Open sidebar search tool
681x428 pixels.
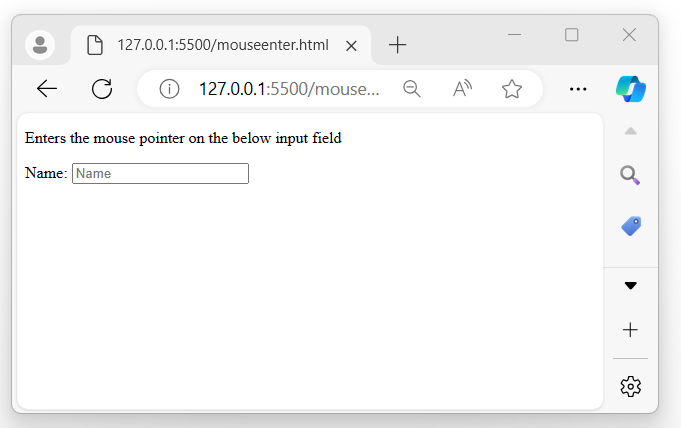(630, 176)
